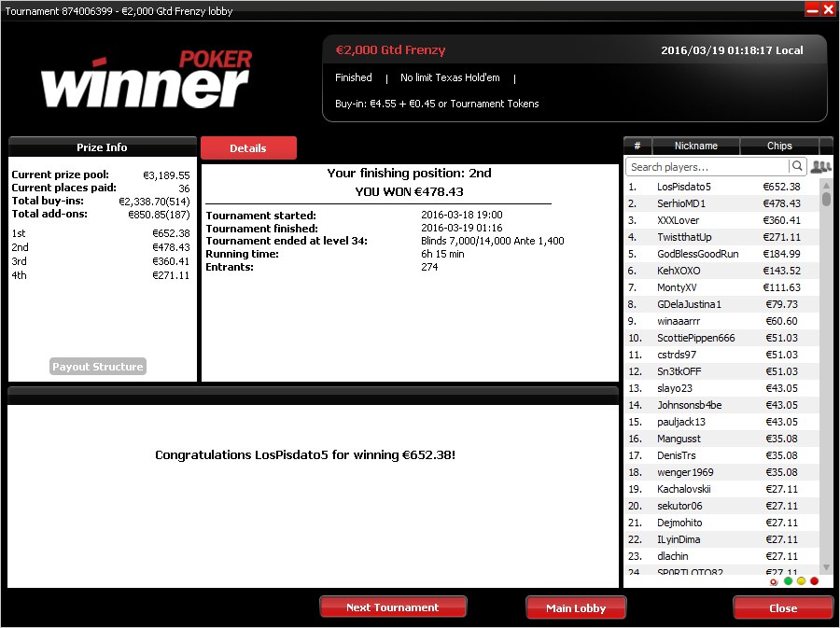
Task: Select the Prize Info panel header
Action: (x=103, y=147)
